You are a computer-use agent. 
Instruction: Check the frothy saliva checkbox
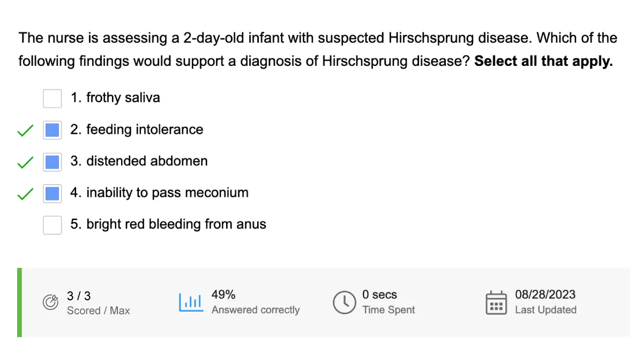click(x=52, y=98)
